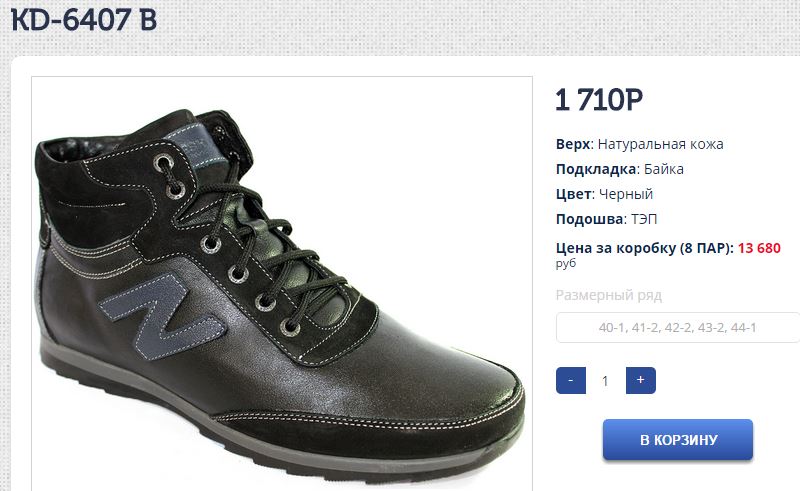
Task: Add the boot to cart via В КОРЗИНУ
Action: (678, 439)
